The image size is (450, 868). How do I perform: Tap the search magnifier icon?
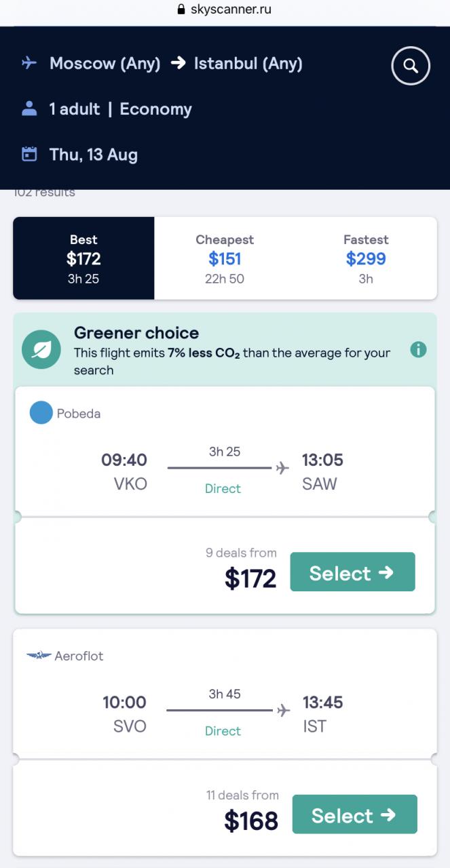[x=411, y=66]
